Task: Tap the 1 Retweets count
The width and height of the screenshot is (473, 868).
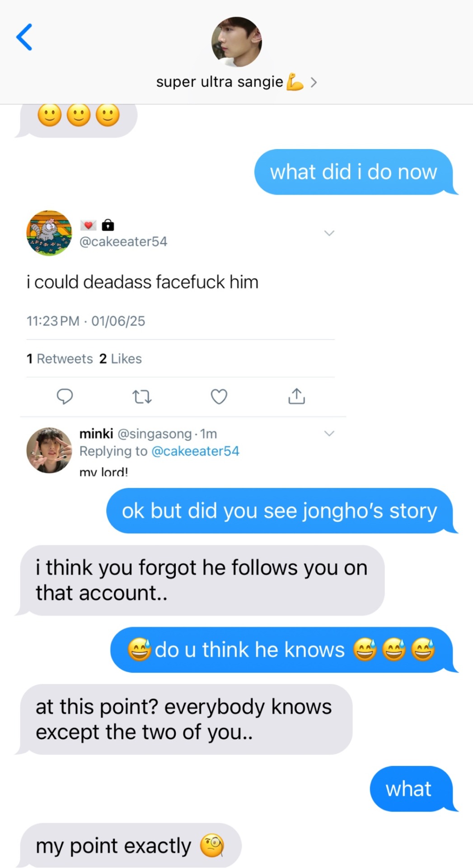Action: tap(60, 359)
